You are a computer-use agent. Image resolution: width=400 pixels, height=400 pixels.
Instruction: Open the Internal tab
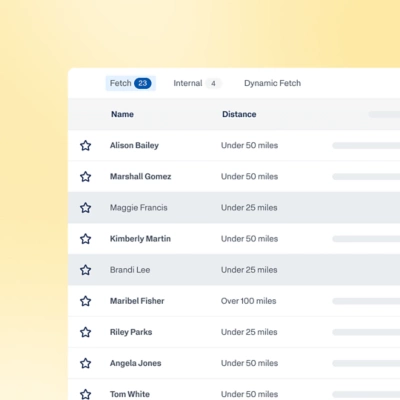[x=197, y=83]
